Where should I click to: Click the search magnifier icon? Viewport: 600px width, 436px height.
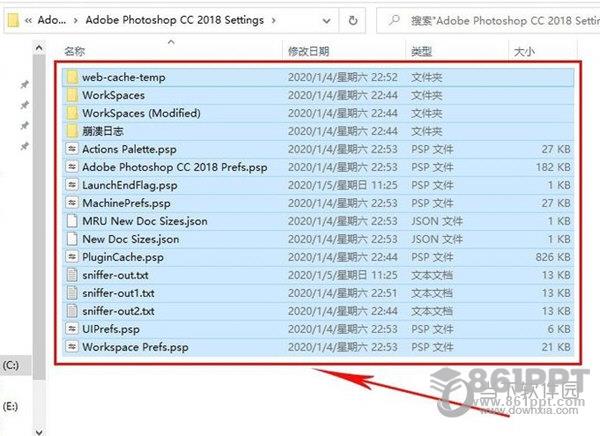(394, 20)
